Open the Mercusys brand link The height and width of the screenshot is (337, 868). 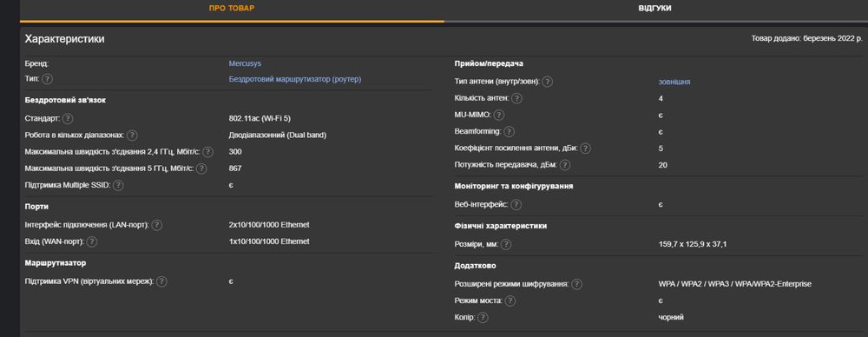tap(245, 63)
